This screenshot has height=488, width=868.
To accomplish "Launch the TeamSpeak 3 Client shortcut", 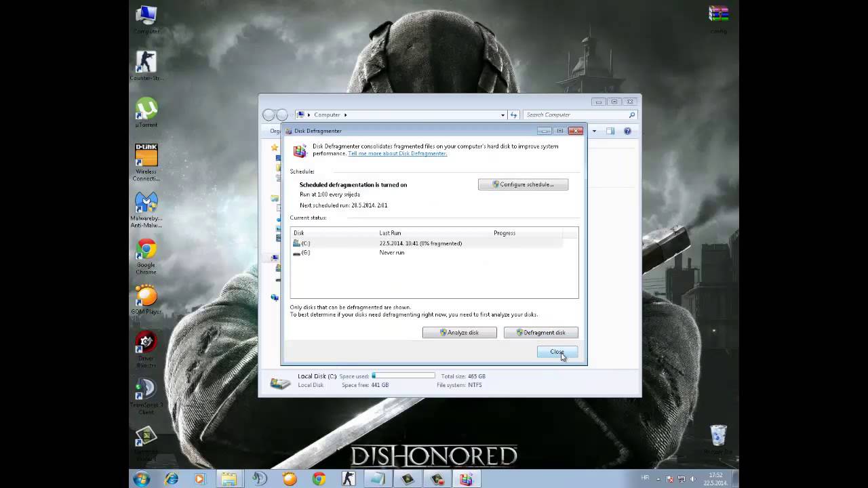I will 146,396.
